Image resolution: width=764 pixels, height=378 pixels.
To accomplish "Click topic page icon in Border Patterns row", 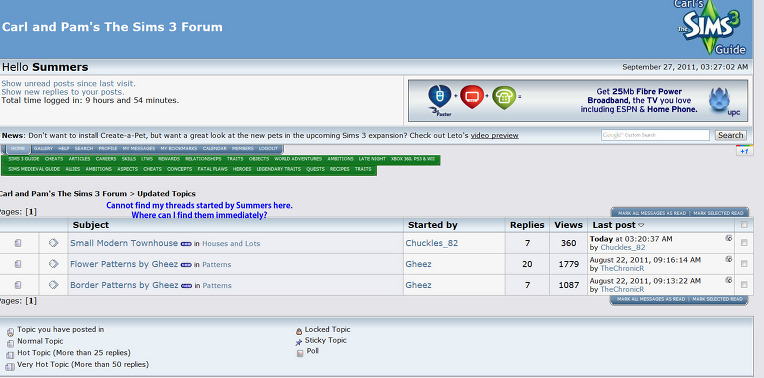I will coord(18,284).
